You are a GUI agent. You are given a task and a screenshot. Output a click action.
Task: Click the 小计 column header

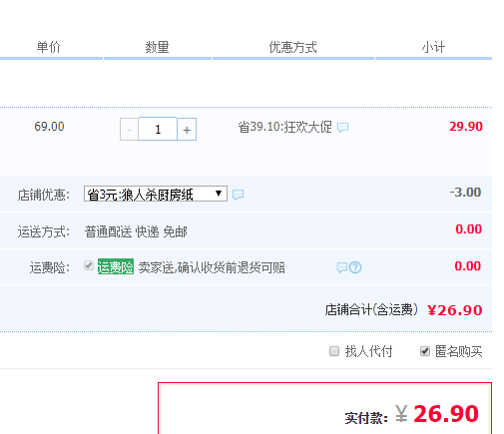pos(433,47)
